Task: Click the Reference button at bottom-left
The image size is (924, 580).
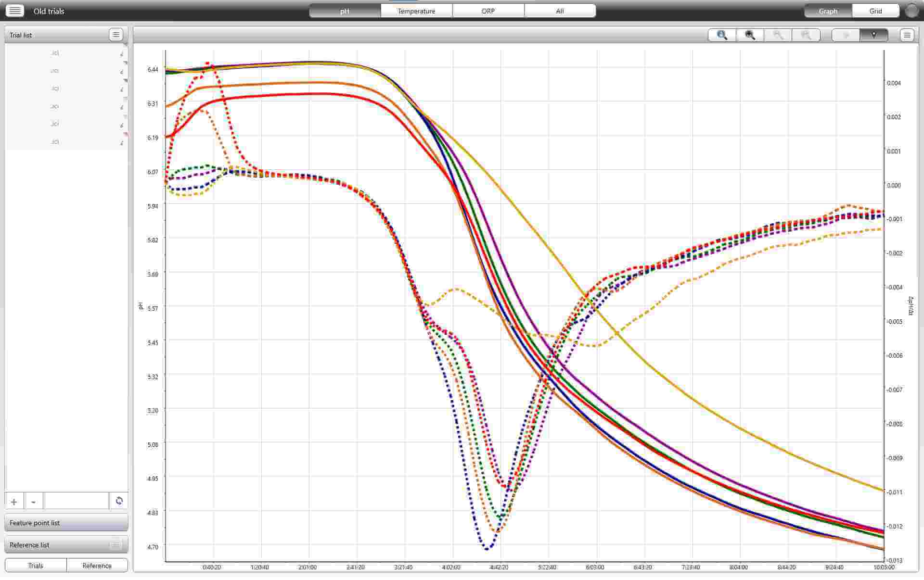Action: (x=97, y=566)
